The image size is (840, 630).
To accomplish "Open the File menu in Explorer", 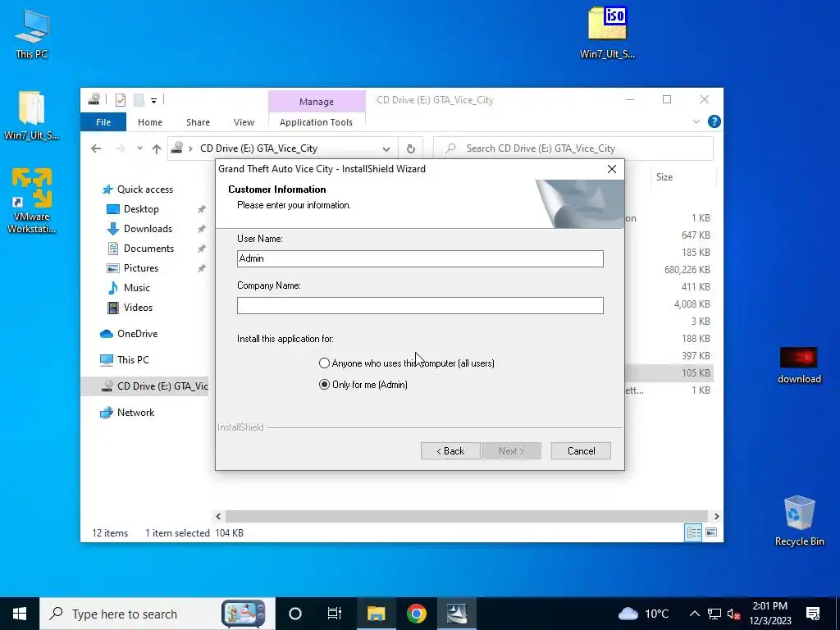I will [103, 122].
